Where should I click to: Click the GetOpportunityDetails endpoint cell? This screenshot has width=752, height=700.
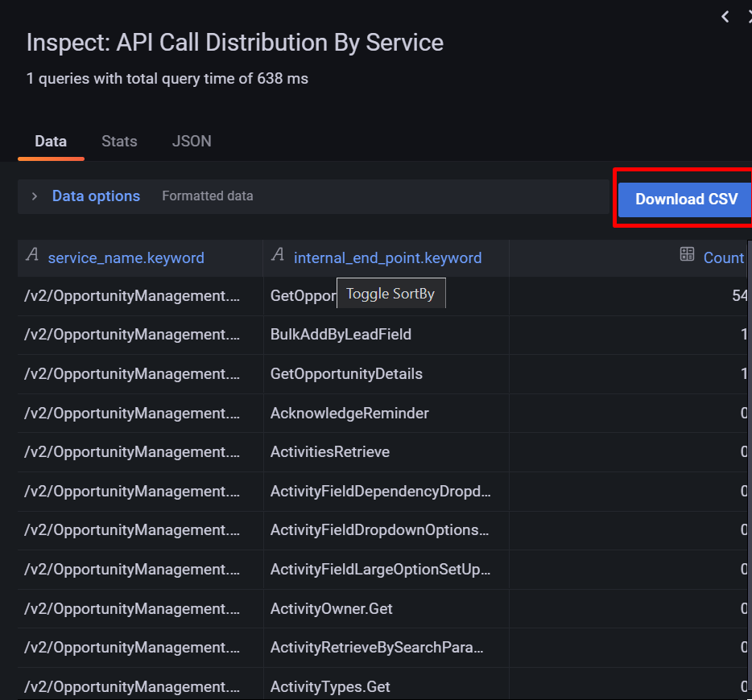click(x=346, y=374)
